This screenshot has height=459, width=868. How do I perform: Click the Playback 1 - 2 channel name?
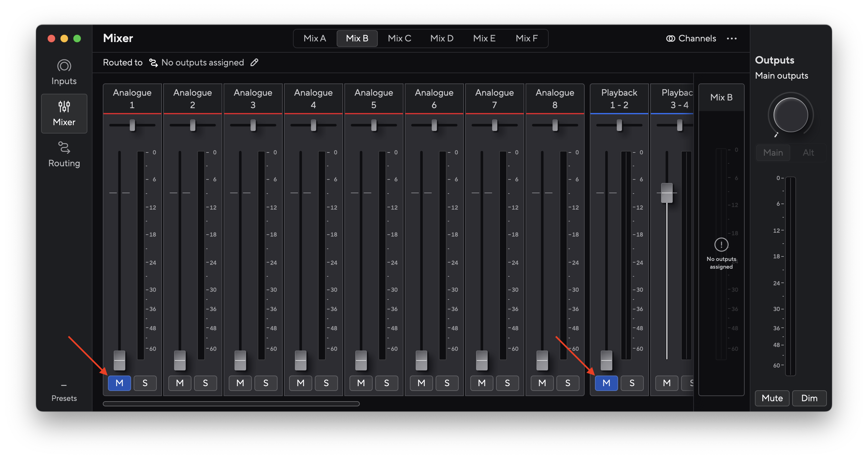point(619,99)
